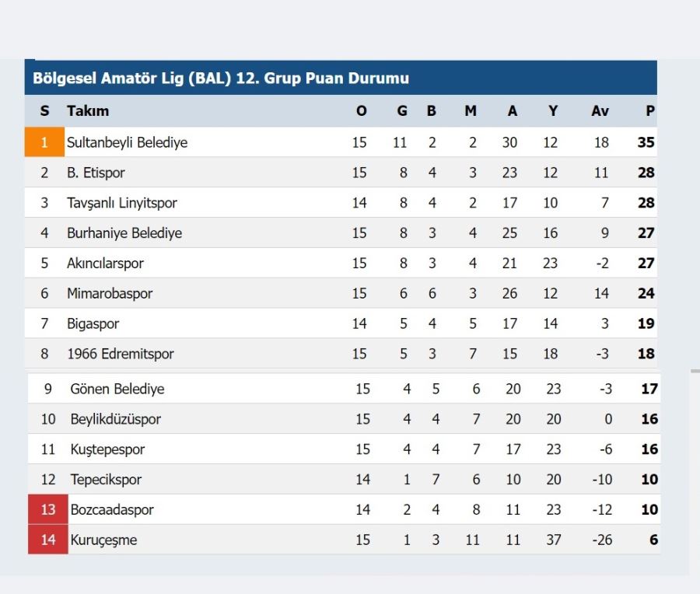700x594 pixels.
Task: Open Kuruçeşme at the table bottom
Action: pos(103,540)
